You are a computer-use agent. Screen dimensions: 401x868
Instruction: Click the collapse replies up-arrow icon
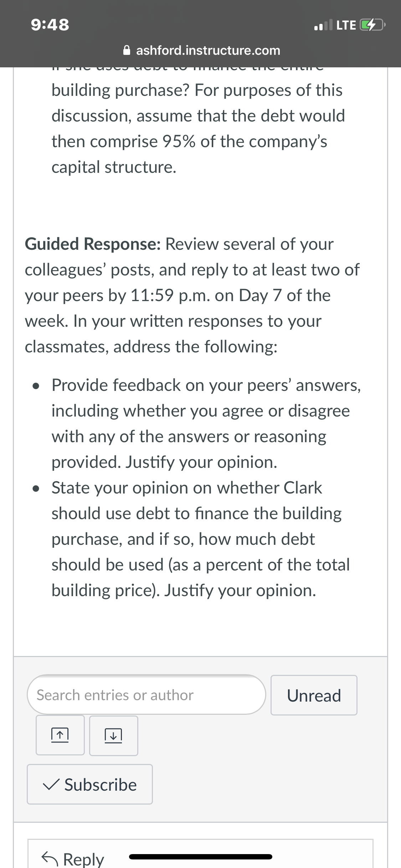point(60,735)
